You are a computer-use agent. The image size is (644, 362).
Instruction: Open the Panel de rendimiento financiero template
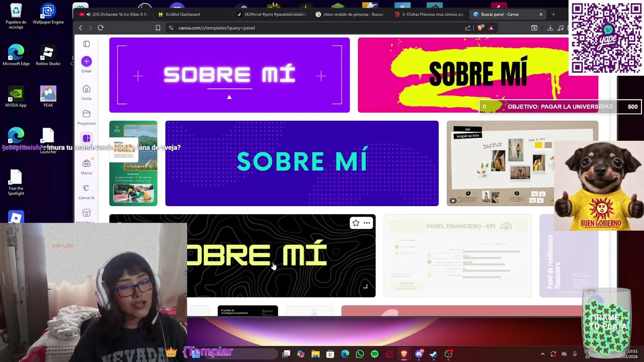(x=569, y=255)
